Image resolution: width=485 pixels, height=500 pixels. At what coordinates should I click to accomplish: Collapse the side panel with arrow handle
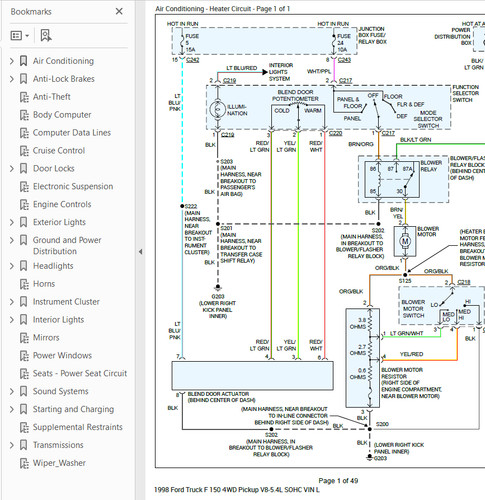[x=141, y=252]
